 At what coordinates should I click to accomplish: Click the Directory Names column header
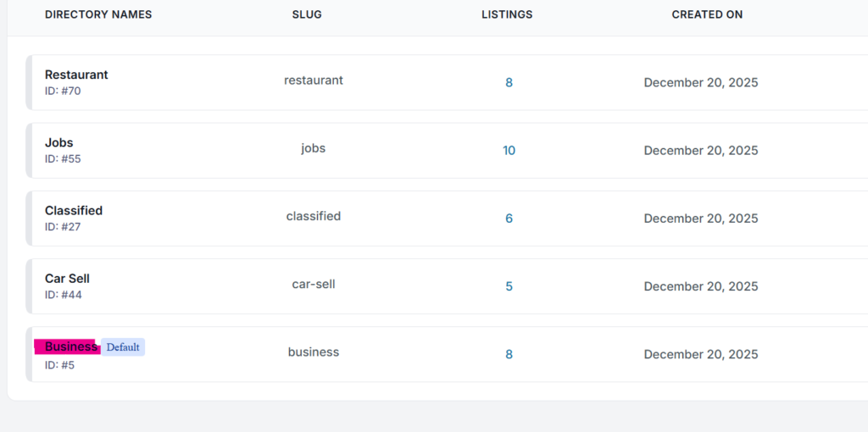[98, 14]
